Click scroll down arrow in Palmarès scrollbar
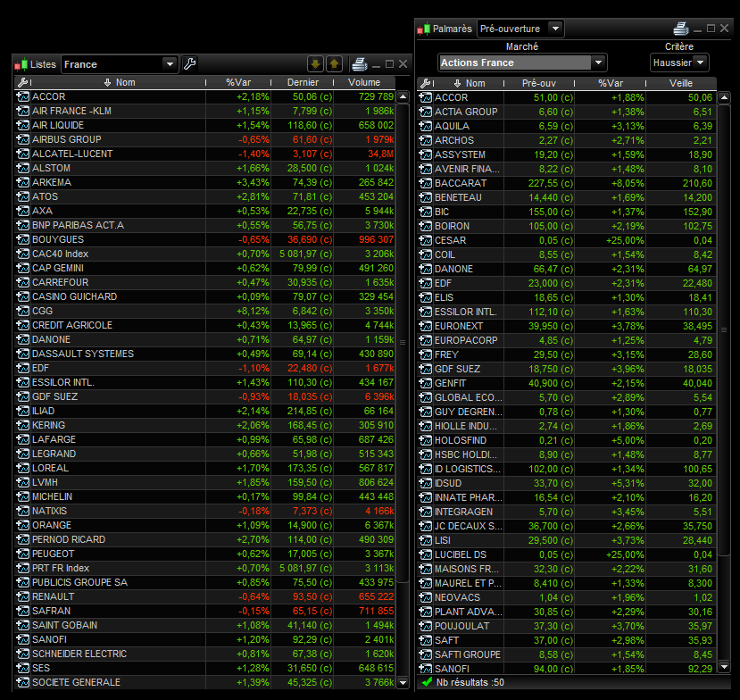740x700 pixels. (724, 667)
